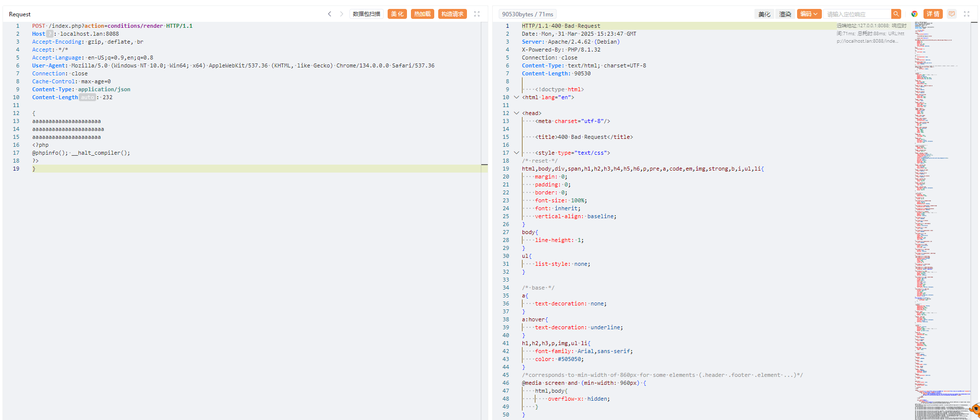Click the Accept-Encoding header line
Screen dimensions: 980x420
click(88, 42)
